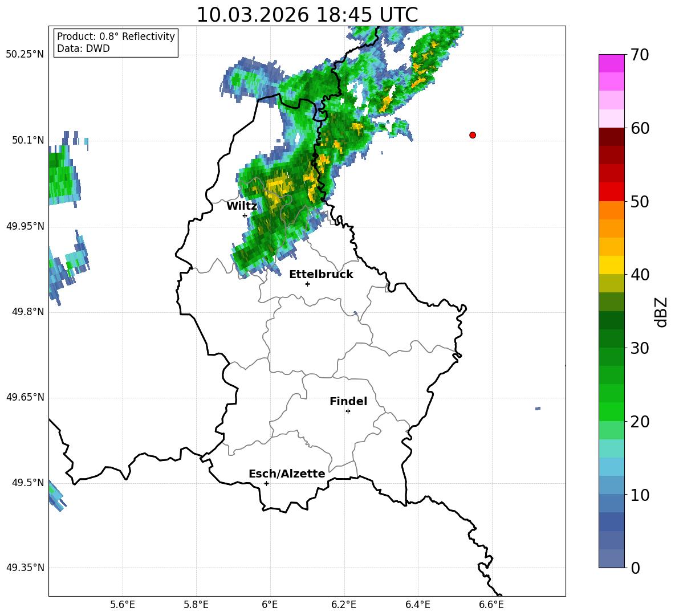Click the longitude label 6.2°E
This screenshot has height=616, width=675.
344,605
